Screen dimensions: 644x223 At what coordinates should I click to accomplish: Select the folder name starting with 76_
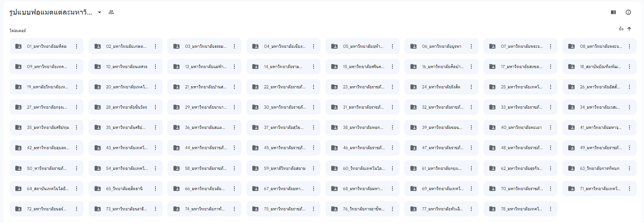[364, 209]
